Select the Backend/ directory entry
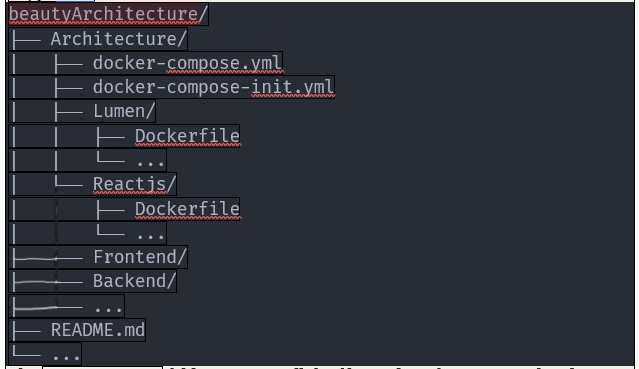 coord(134,281)
